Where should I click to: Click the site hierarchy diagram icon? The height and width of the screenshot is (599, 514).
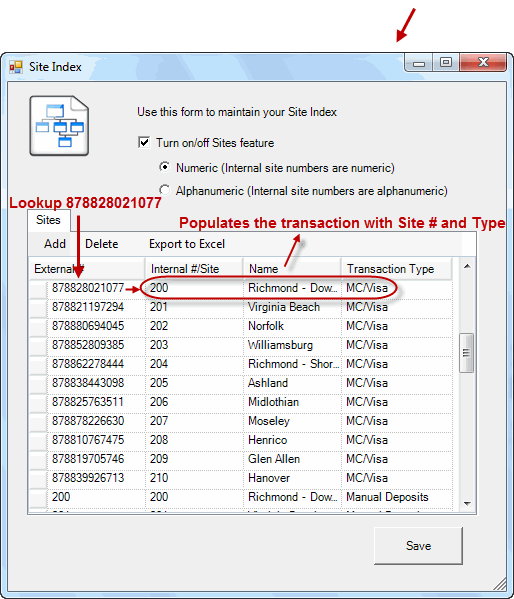coord(59,126)
